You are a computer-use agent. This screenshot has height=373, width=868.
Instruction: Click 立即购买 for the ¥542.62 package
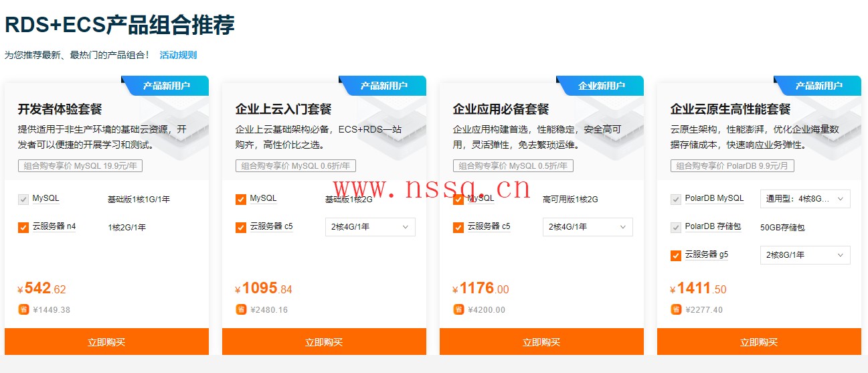click(106, 342)
